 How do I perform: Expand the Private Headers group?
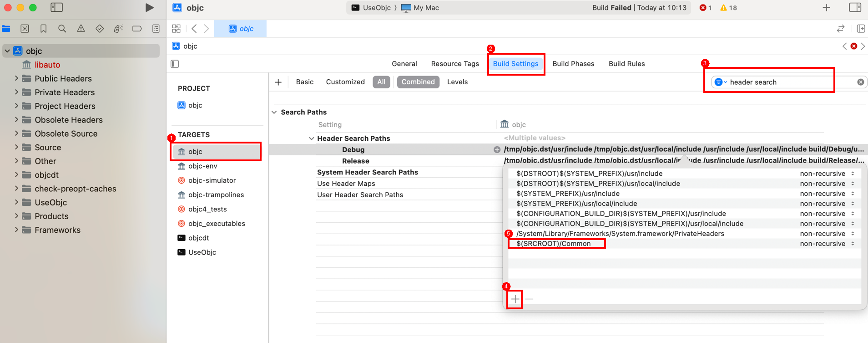[16, 92]
